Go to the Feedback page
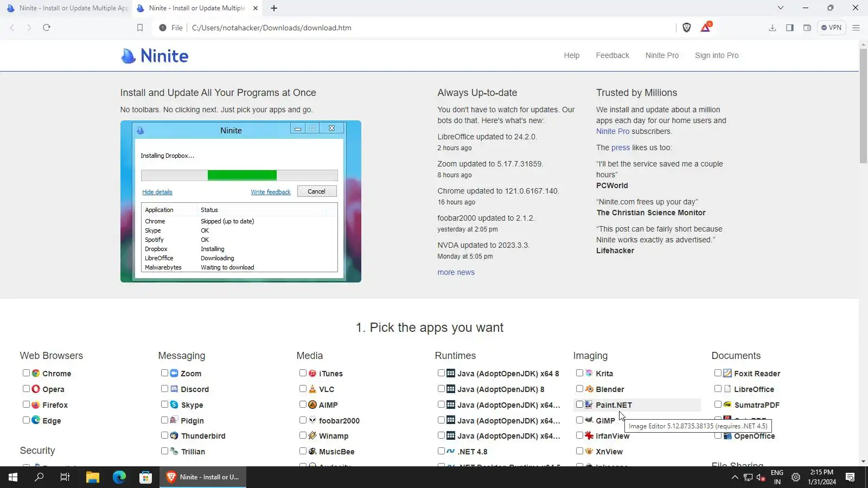Image resolution: width=868 pixels, height=488 pixels. [612, 55]
